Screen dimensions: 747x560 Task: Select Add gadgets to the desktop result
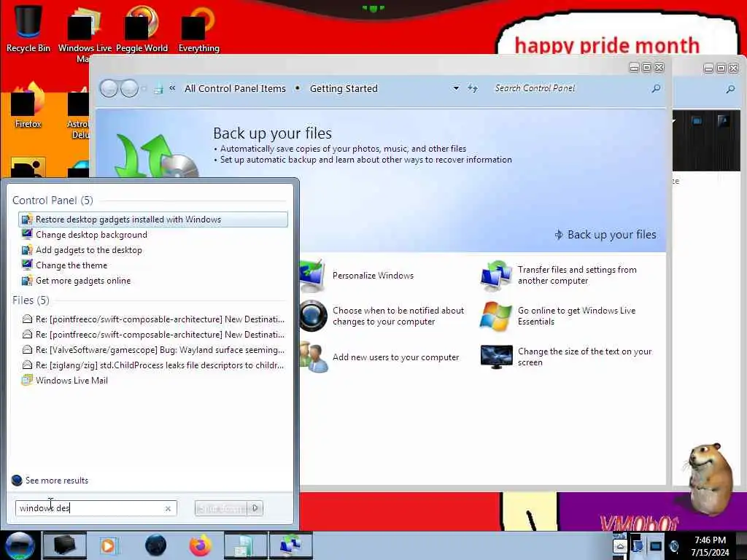coord(153,250)
